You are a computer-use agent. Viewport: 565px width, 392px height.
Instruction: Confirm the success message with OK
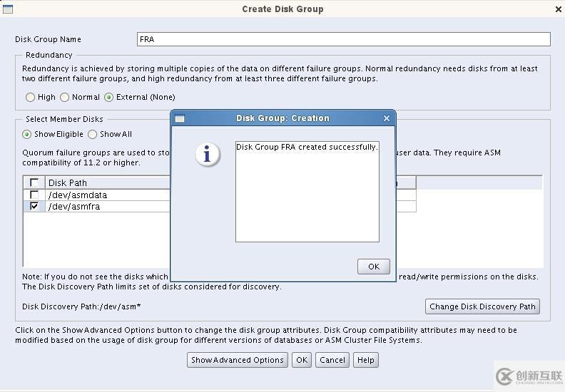[x=374, y=267]
